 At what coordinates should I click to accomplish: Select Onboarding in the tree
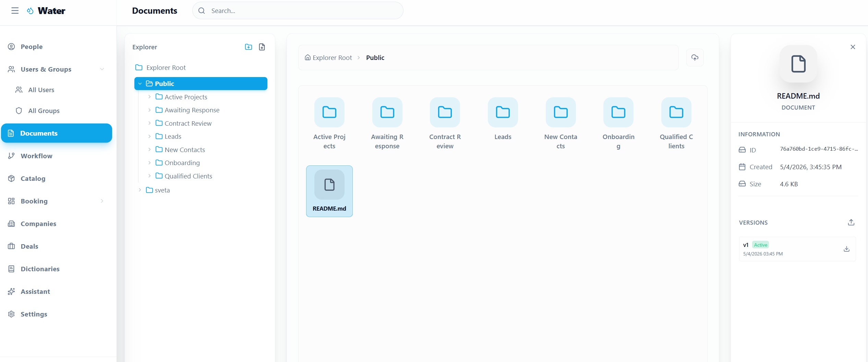[182, 163]
